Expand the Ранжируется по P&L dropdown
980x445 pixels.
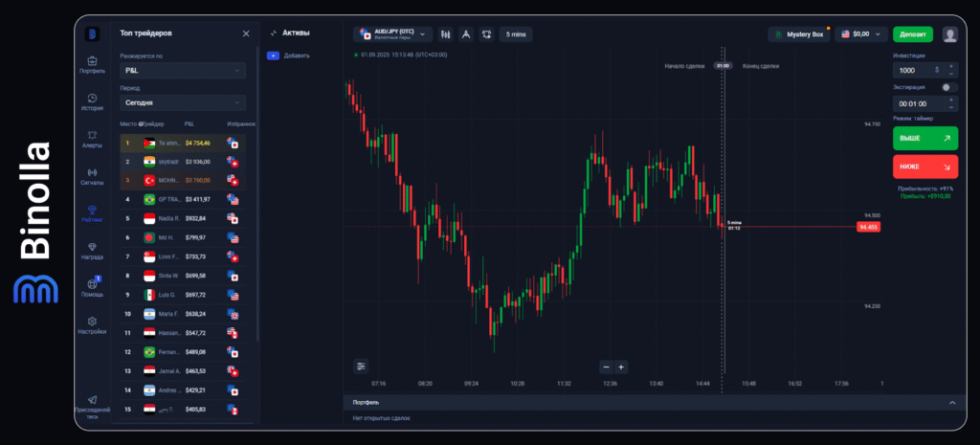[183, 71]
